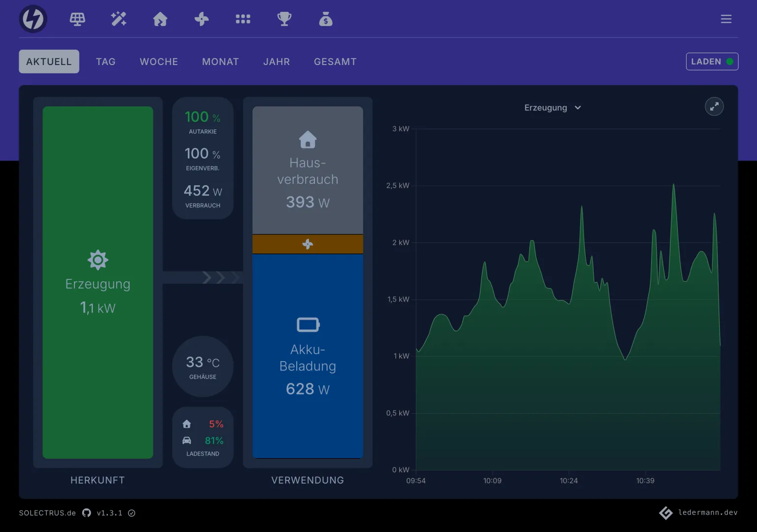The image size is (757, 532).
Task: Click the 10:39 time axis label
Action: (645, 481)
